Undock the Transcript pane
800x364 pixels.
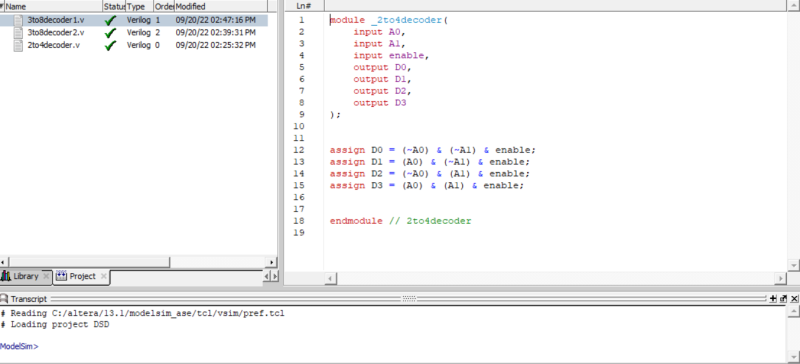[x=784, y=299]
